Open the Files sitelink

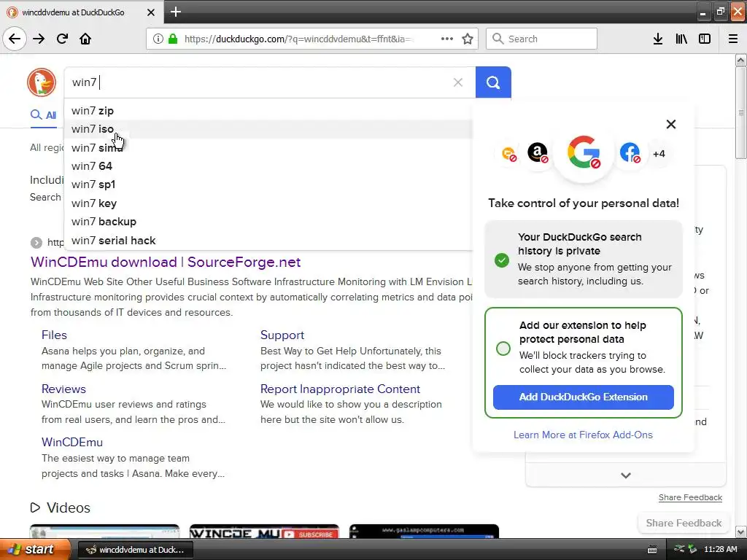(54, 335)
